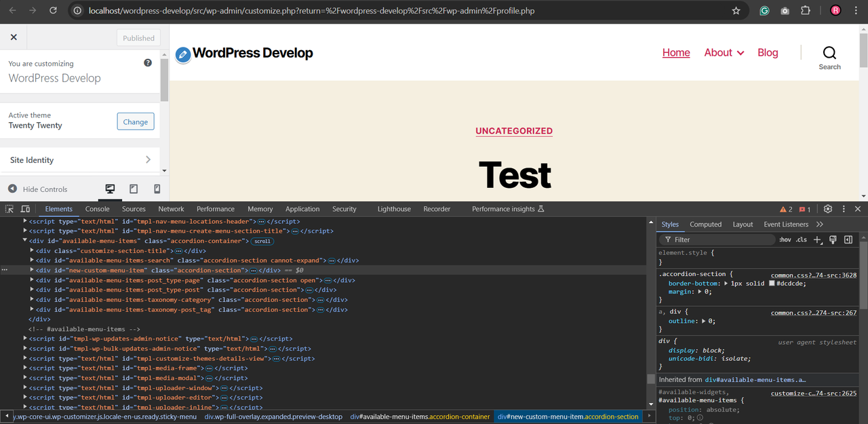Select div#available-menu-items breadcrumb
Viewport: 868px width, 424px height.
tap(419, 417)
